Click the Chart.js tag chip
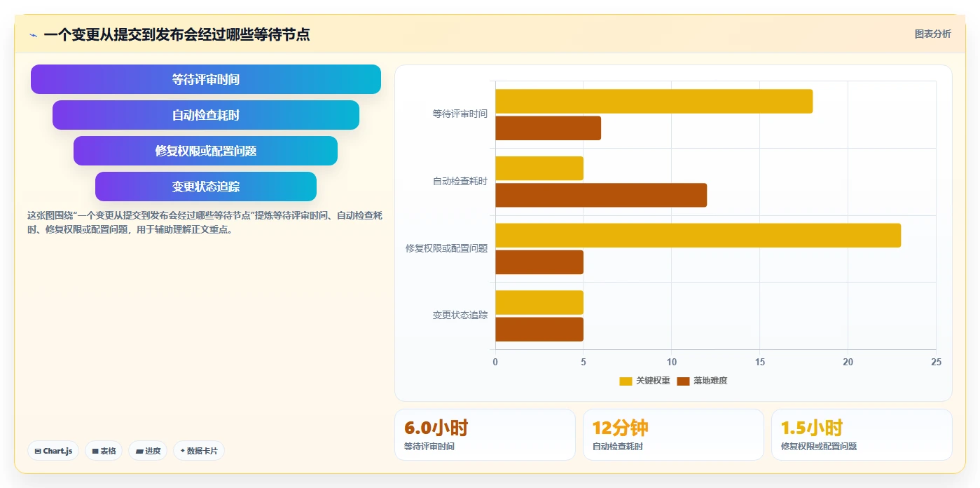980x488 pixels. 53,451
